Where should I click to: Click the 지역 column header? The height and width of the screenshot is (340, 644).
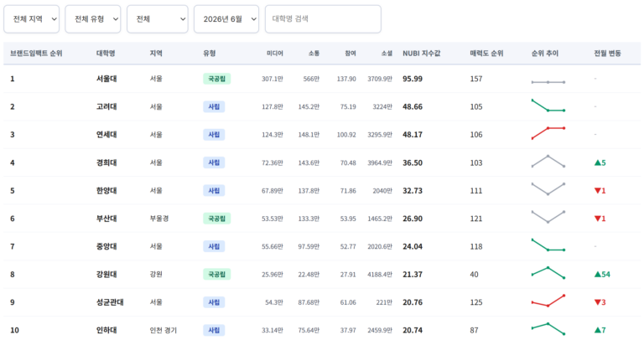point(156,54)
